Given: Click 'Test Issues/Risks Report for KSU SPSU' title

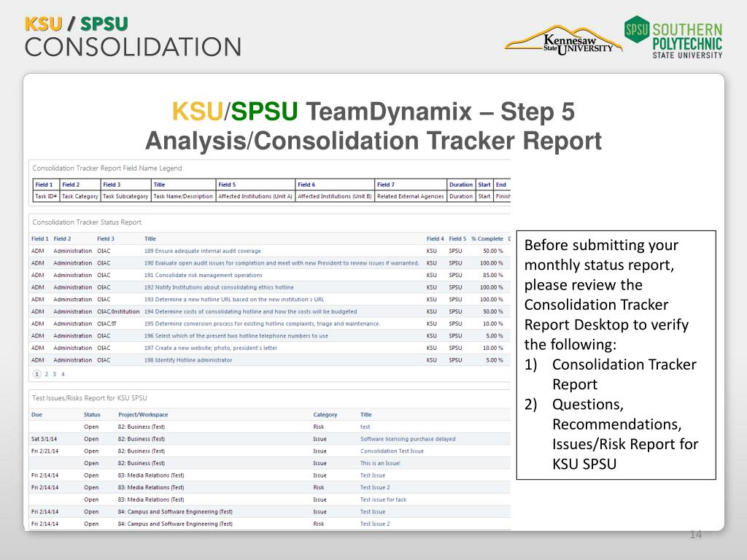Looking at the screenshot, I should tap(90, 398).
